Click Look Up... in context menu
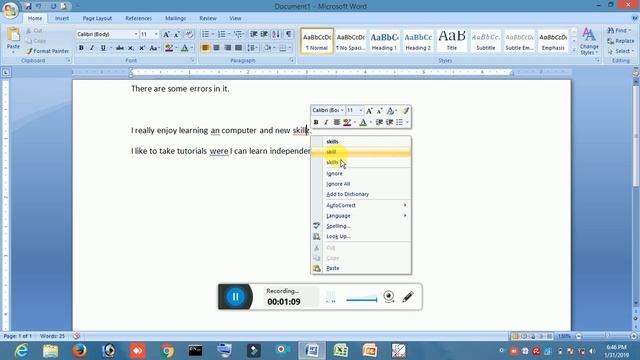This screenshot has width=640, height=360. click(361, 236)
